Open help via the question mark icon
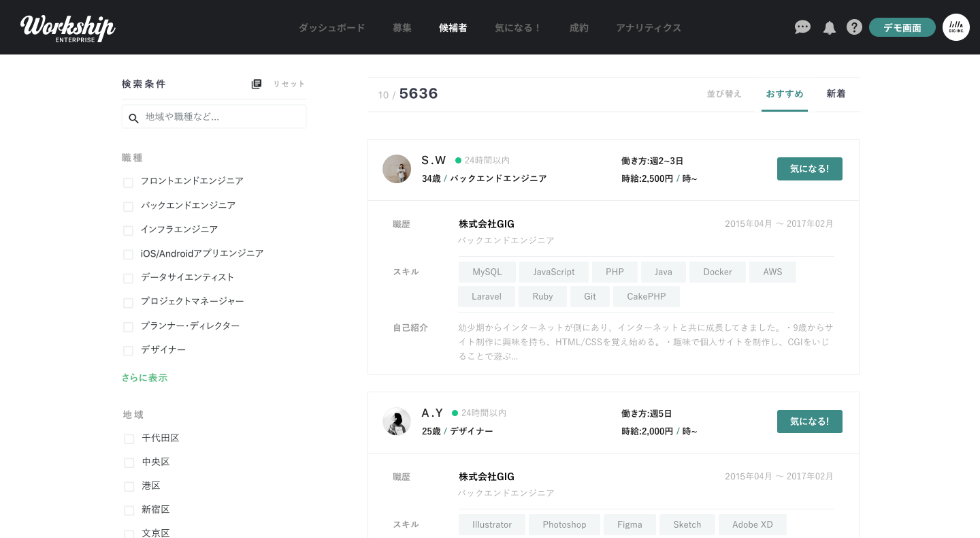The height and width of the screenshot is (538, 980). (x=854, y=27)
